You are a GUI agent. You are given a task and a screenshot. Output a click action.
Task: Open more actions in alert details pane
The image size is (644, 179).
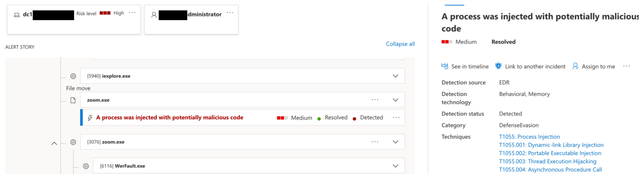626,66
